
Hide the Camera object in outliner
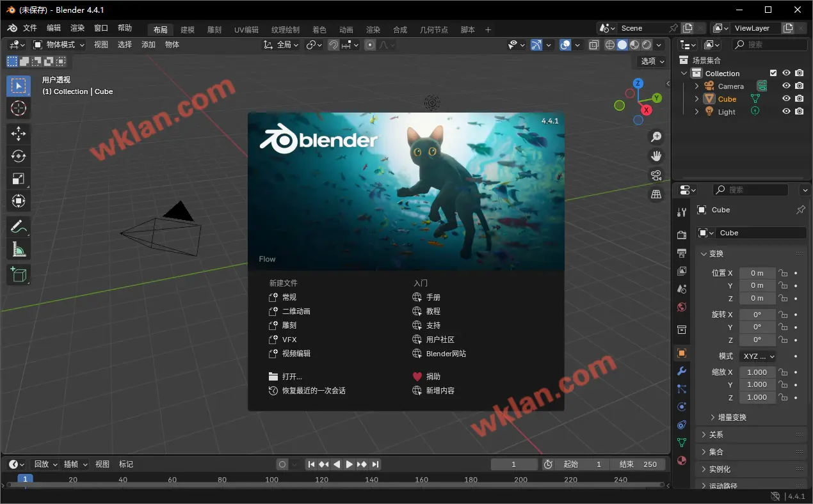click(x=787, y=86)
